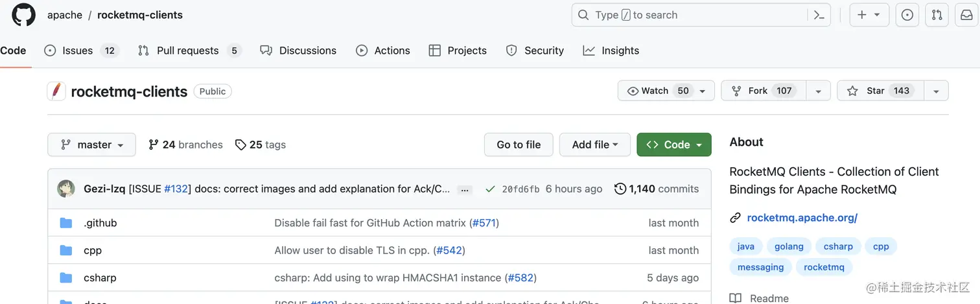This screenshot has height=304, width=980.
Task: Expand the Add file dropdown
Action: click(x=594, y=145)
